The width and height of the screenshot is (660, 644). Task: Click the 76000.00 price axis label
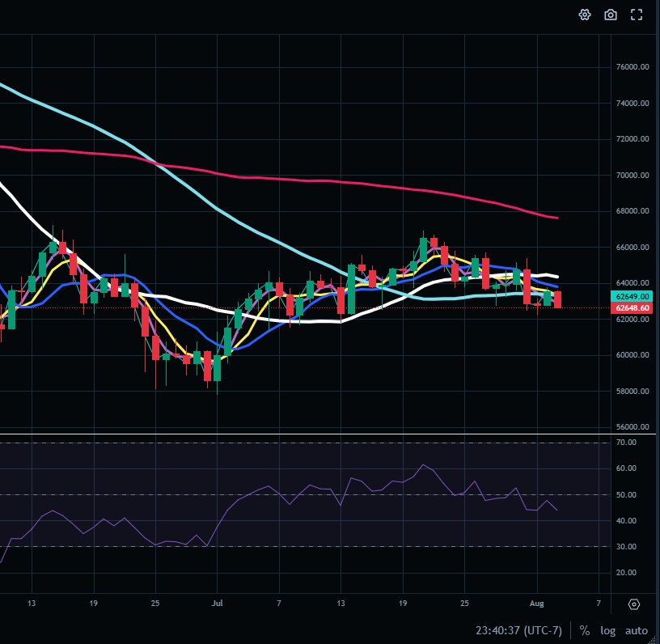[x=632, y=67]
